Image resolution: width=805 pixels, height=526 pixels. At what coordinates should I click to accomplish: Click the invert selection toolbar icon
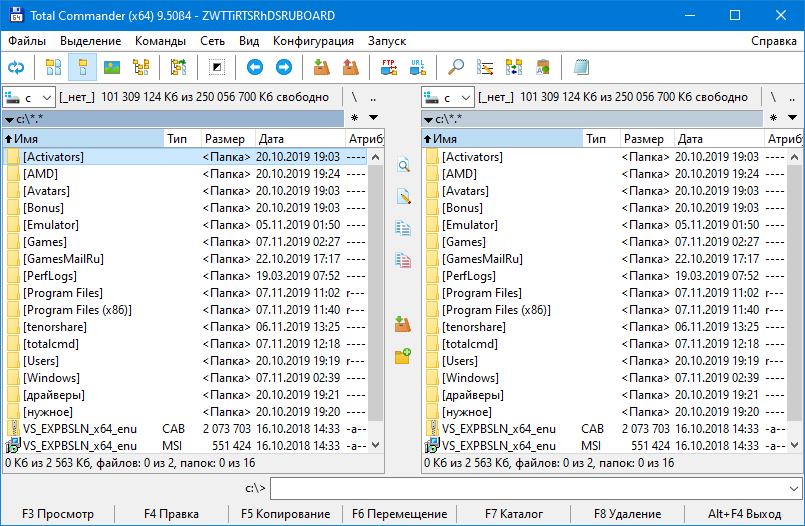217,67
